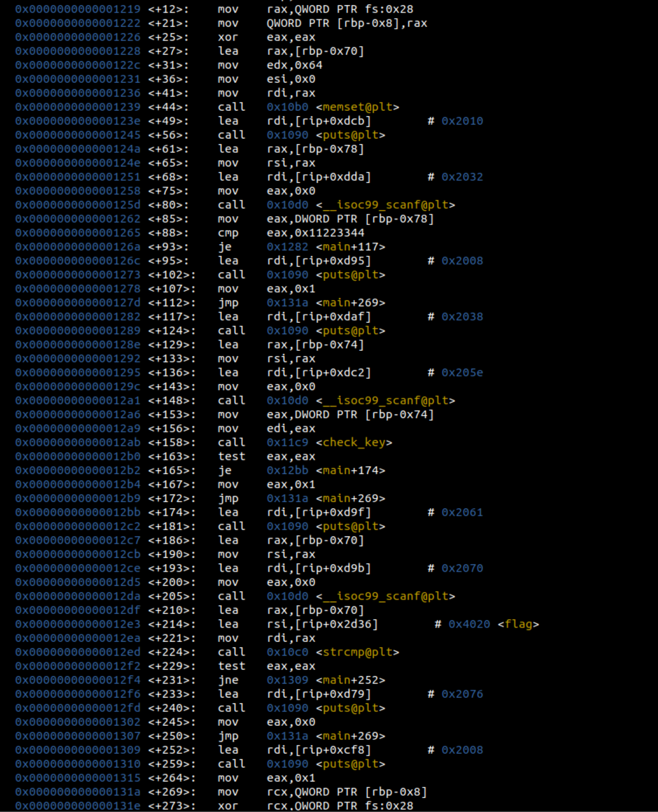658x812 pixels.
Task: Click address 0x0000000000001245
Action: pos(78,135)
